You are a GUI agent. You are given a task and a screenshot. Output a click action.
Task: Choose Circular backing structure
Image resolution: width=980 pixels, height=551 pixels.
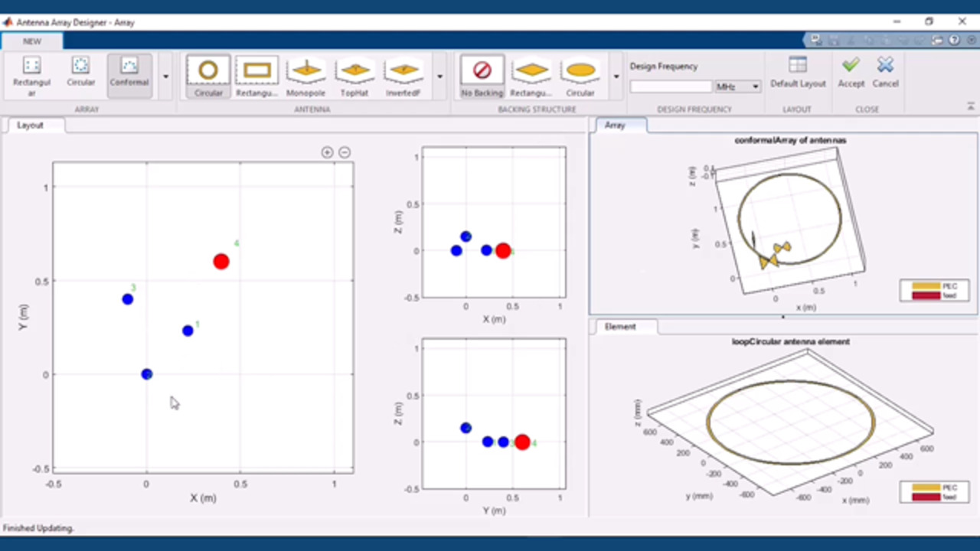580,77
